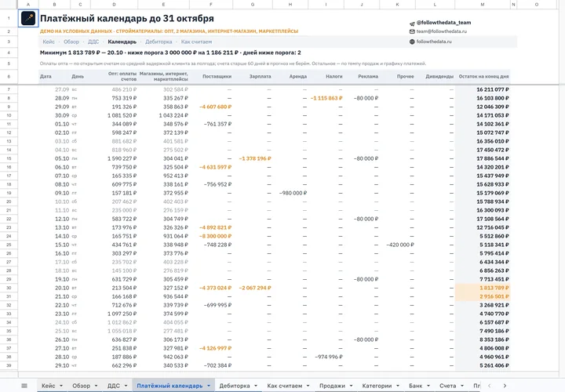
Task: Click the select-all corner box
Action: pos(9,5)
